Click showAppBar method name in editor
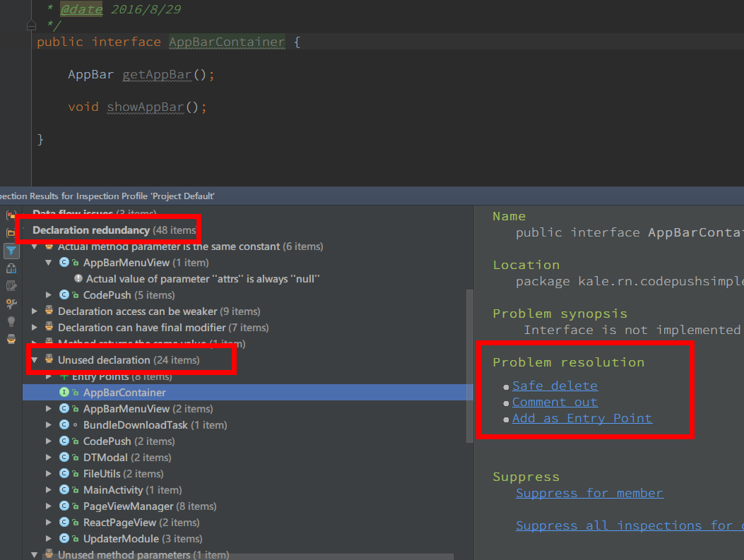This screenshot has height=560, width=744. point(145,107)
